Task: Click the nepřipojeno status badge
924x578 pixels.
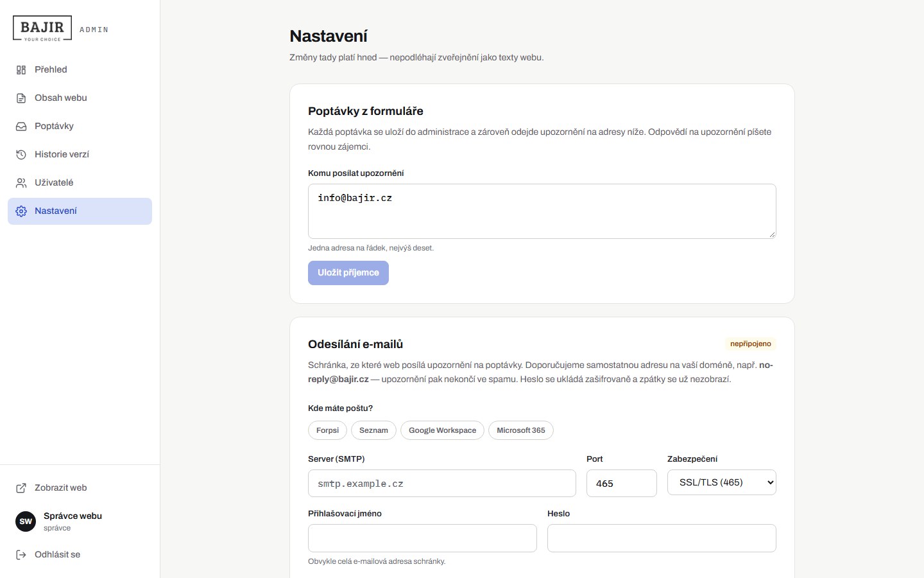Action: point(751,344)
